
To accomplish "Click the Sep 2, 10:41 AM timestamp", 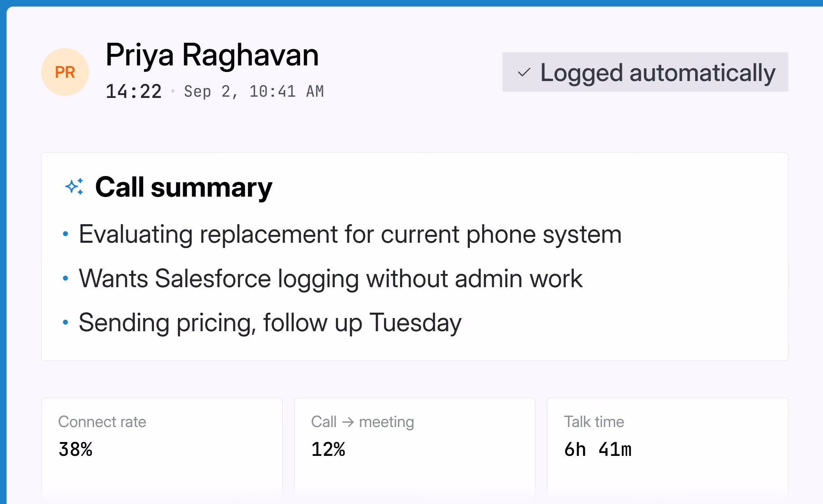I will [254, 91].
